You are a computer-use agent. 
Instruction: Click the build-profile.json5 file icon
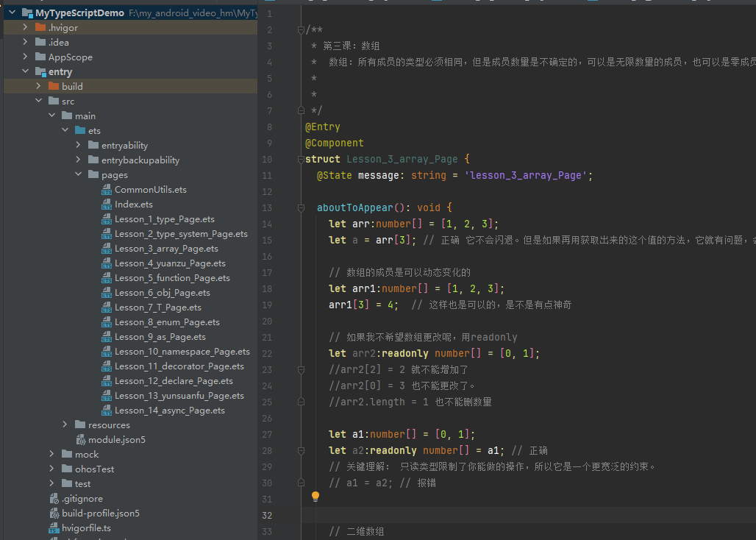pyautogui.click(x=54, y=514)
